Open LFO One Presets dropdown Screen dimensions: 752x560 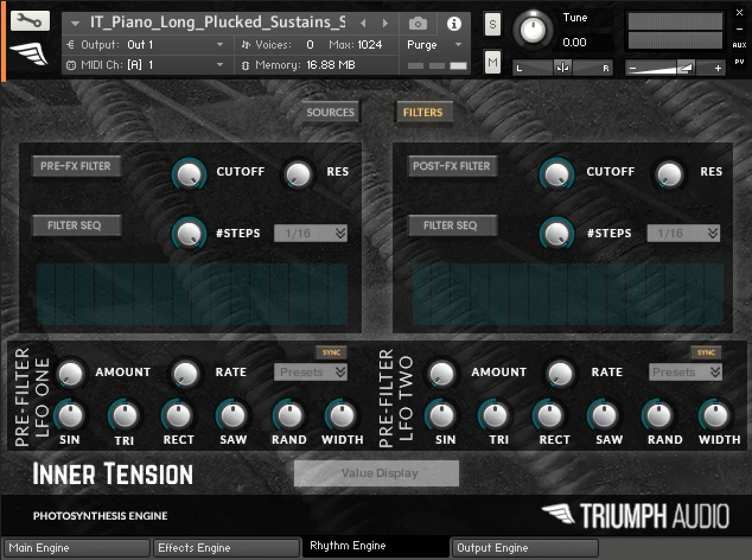tap(311, 373)
